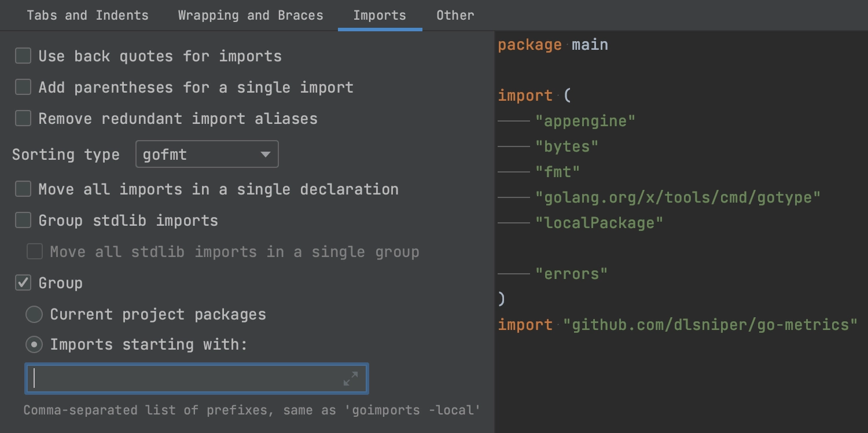
Task: Select Current project packages radio button
Action: (x=35, y=314)
